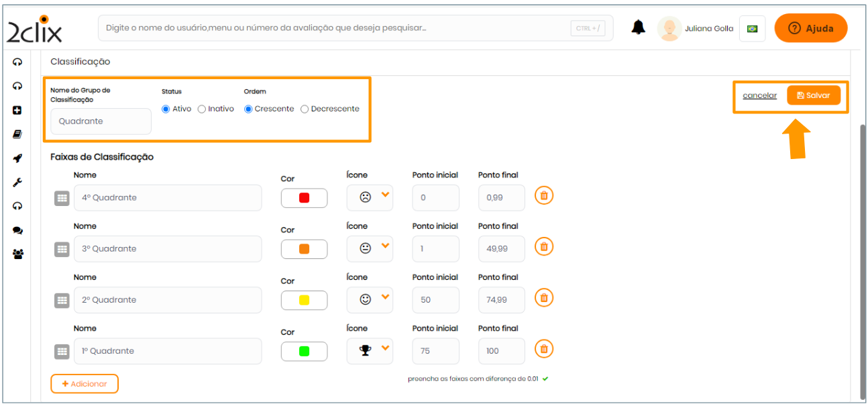Viewport: 868px width, 406px height.
Task: Select the Decrescente order radio button
Action: [x=305, y=109]
